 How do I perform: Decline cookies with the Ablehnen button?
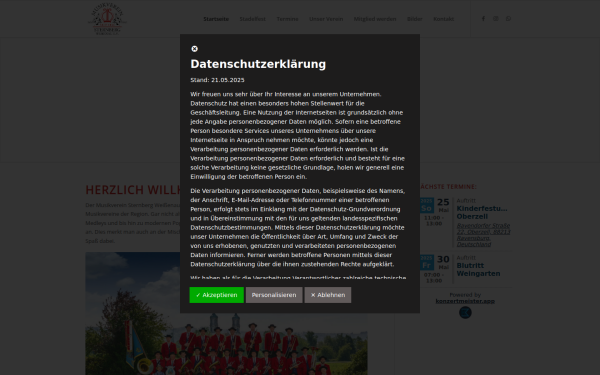pyautogui.click(x=328, y=295)
